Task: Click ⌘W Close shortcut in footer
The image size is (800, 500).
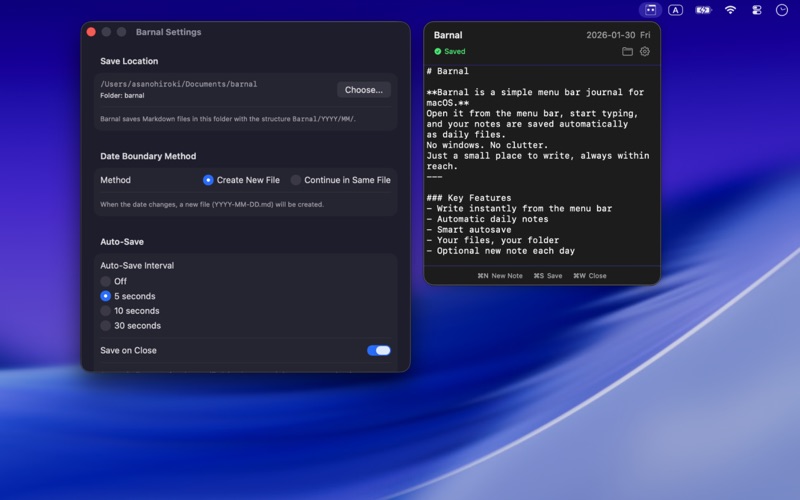Action: pyautogui.click(x=590, y=276)
